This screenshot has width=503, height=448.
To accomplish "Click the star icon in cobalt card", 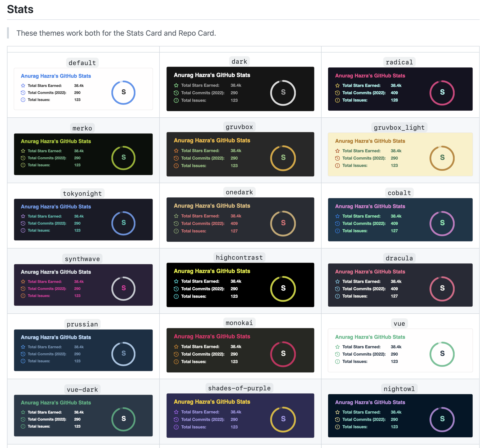I will pos(337,216).
